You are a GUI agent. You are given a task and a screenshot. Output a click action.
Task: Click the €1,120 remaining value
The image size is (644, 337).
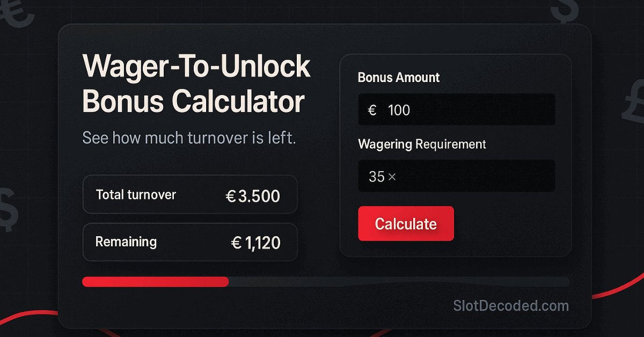point(255,243)
